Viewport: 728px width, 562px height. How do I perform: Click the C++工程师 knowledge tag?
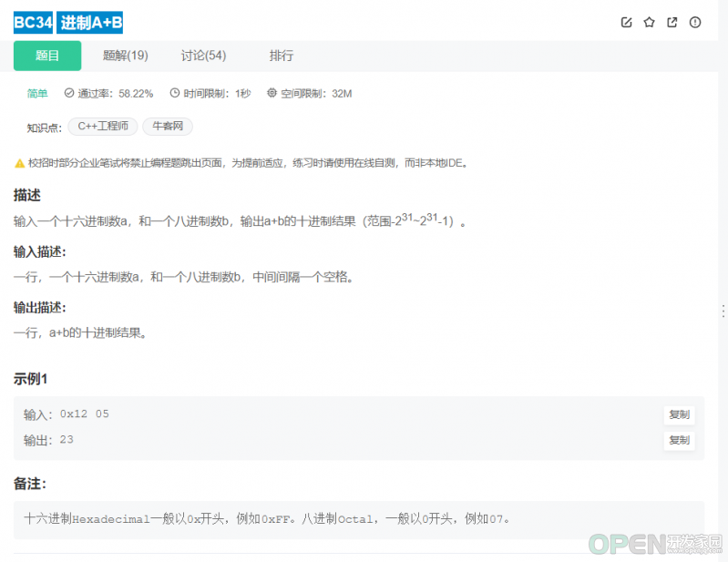tap(103, 127)
